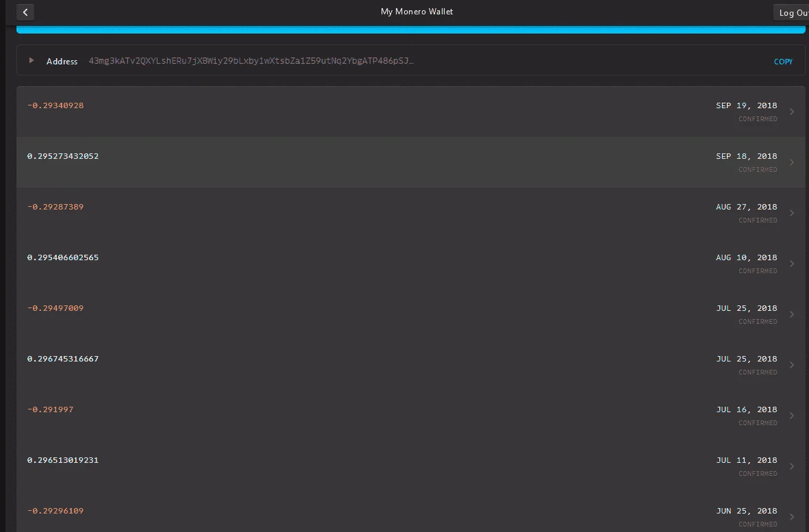Click the JUL 11, 2018 date
The image size is (809, 532).
(746, 460)
